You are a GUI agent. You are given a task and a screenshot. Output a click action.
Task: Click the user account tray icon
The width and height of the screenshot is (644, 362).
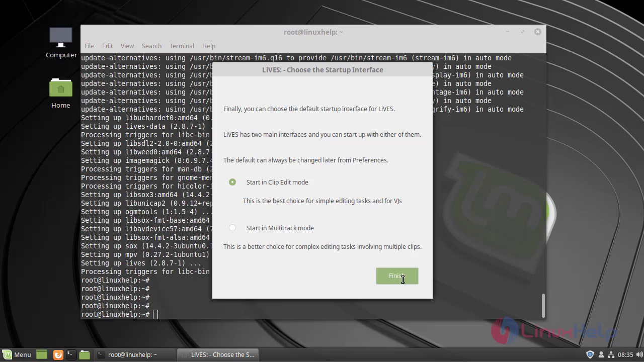[601, 354]
